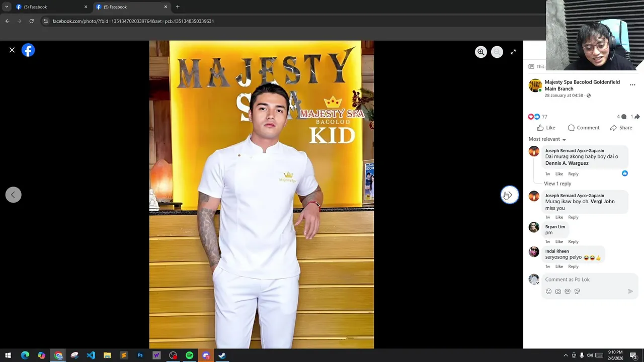Image resolution: width=644 pixels, height=362 pixels.
Task: Click Indai Rheen's avatar picture
Action: (x=534, y=252)
